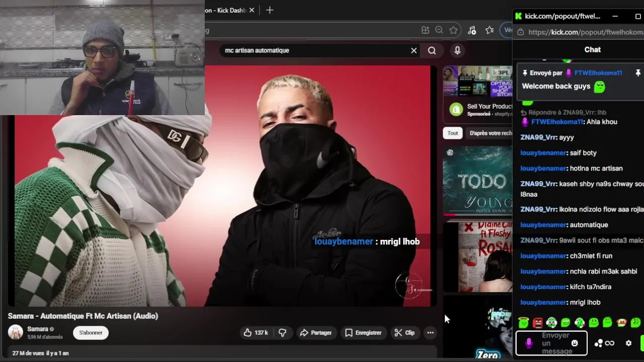Open Kick chat settings gear
The width and height of the screenshot is (644, 362).
click(628, 343)
